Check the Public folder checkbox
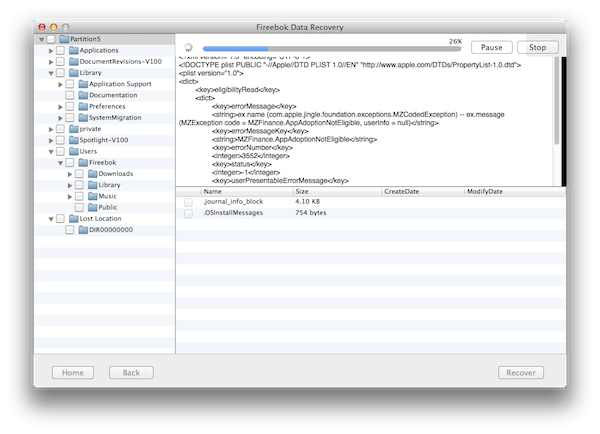This screenshot has width=600, height=434. (79, 207)
